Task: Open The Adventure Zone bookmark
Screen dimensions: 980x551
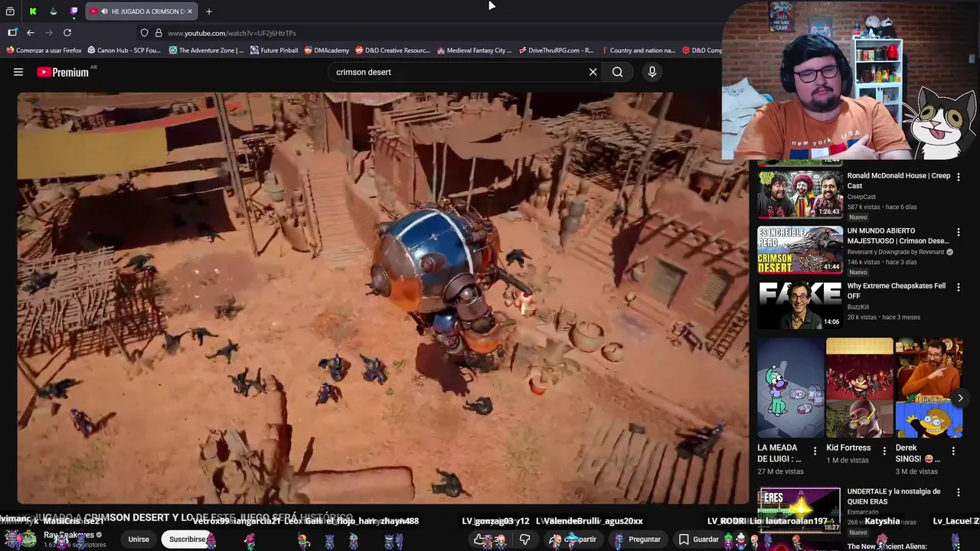Action: 206,51
